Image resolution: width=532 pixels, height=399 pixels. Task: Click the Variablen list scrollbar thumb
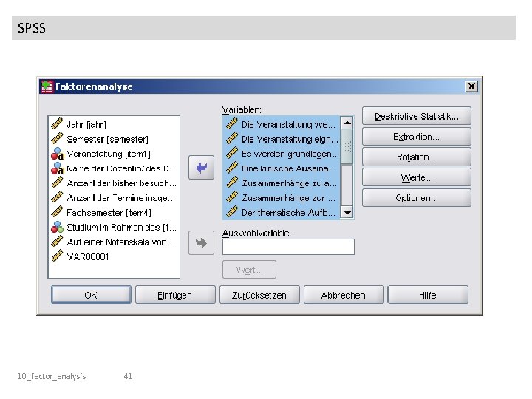(347, 146)
